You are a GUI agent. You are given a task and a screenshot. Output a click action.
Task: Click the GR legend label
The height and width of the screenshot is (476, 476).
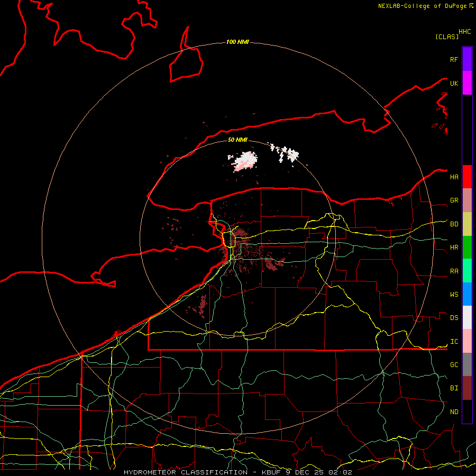click(x=454, y=200)
